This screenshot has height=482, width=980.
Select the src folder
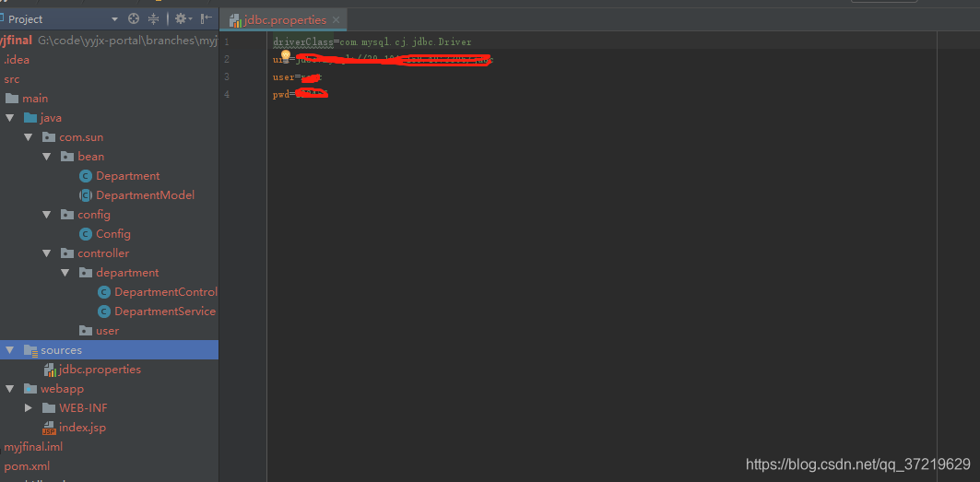(12, 79)
